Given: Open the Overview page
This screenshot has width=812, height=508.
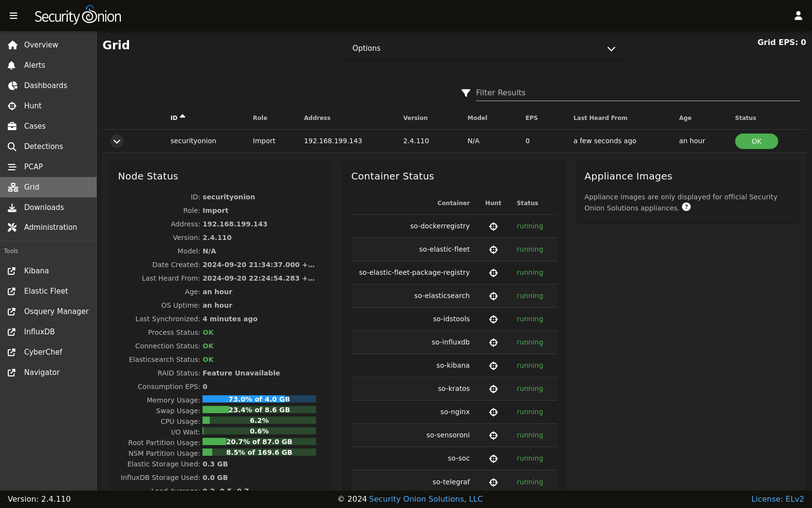Looking at the screenshot, I should pos(48,45).
